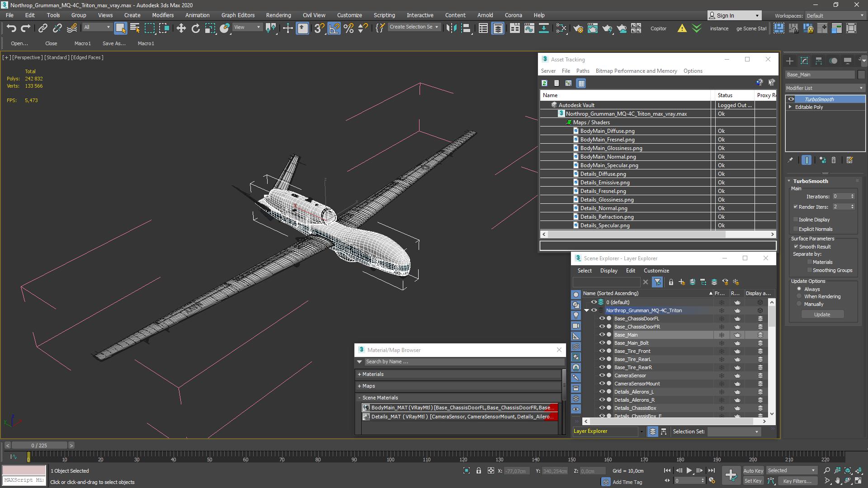The image size is (868, 488).
Task: Check Separate by Materials option
Action: [x=810, y=262]
